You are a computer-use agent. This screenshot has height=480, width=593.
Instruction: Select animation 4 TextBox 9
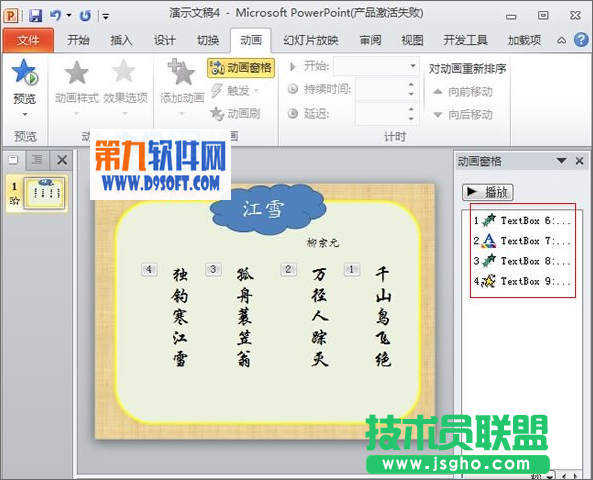(x=523, y=281)
